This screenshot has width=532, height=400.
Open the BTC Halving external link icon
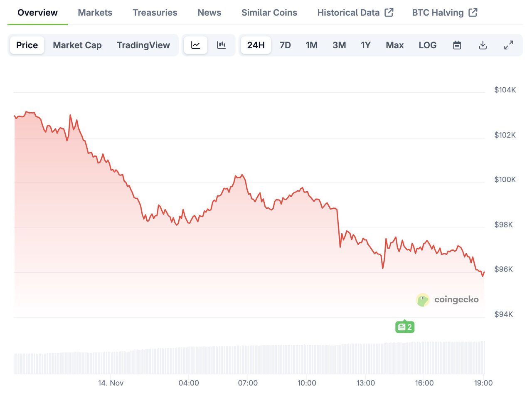(x=473, y=12)
